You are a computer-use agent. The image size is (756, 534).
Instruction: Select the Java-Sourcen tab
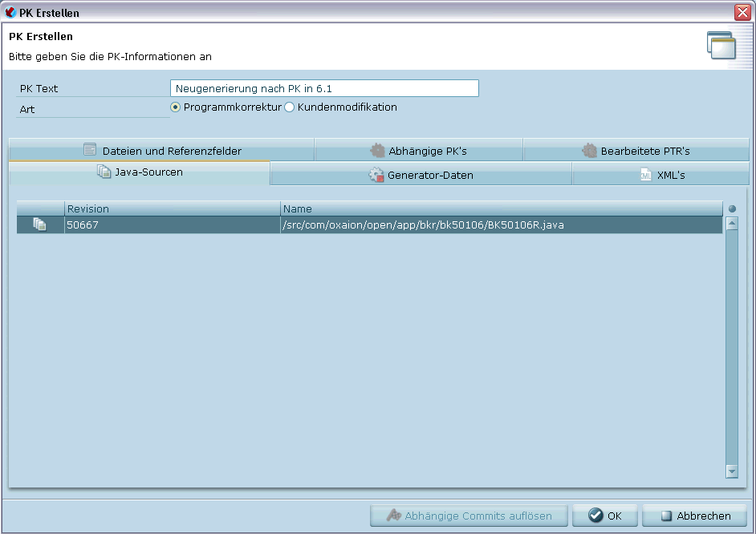coord(140,172)
